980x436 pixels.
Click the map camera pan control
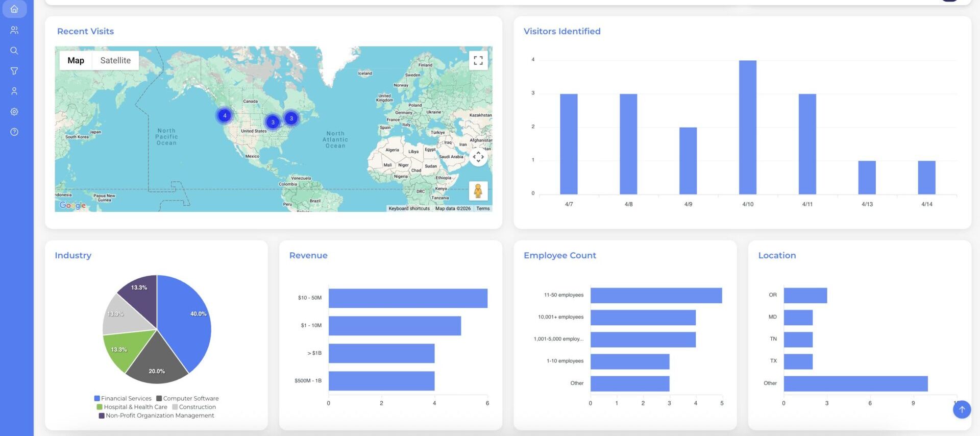coord(478,157)
